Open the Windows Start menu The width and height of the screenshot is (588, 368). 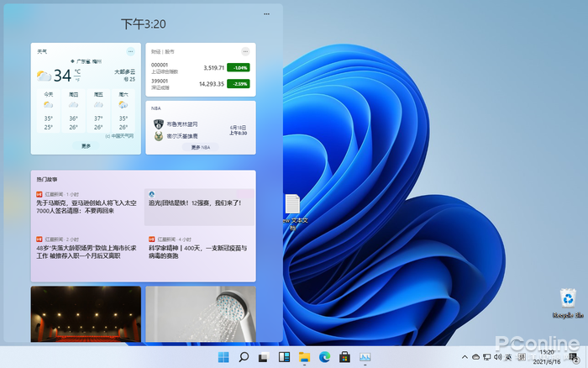pos(223,357)
